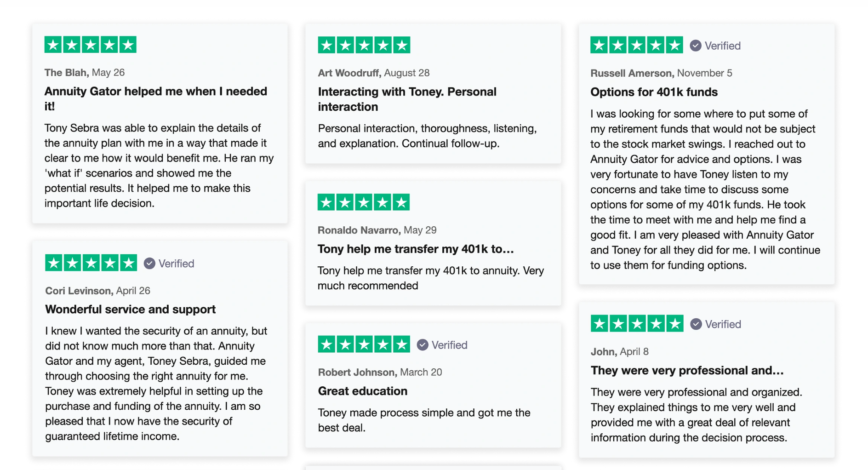The height and width of the screenshot is (470, 868).
Task: Open the 'Great education' review heading
Action: pyautogui.click(x=363, y=391)
